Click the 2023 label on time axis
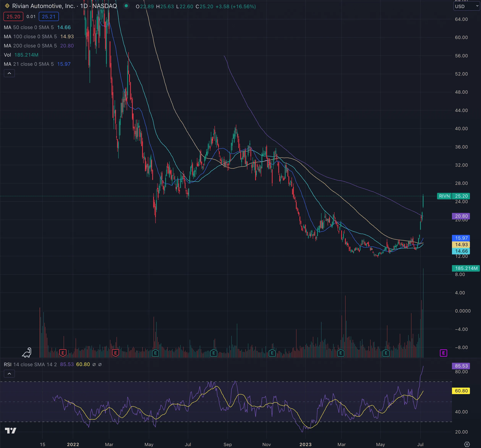Image resolution: width=481 pixels, height=448 pixels. tap(305, 444)
